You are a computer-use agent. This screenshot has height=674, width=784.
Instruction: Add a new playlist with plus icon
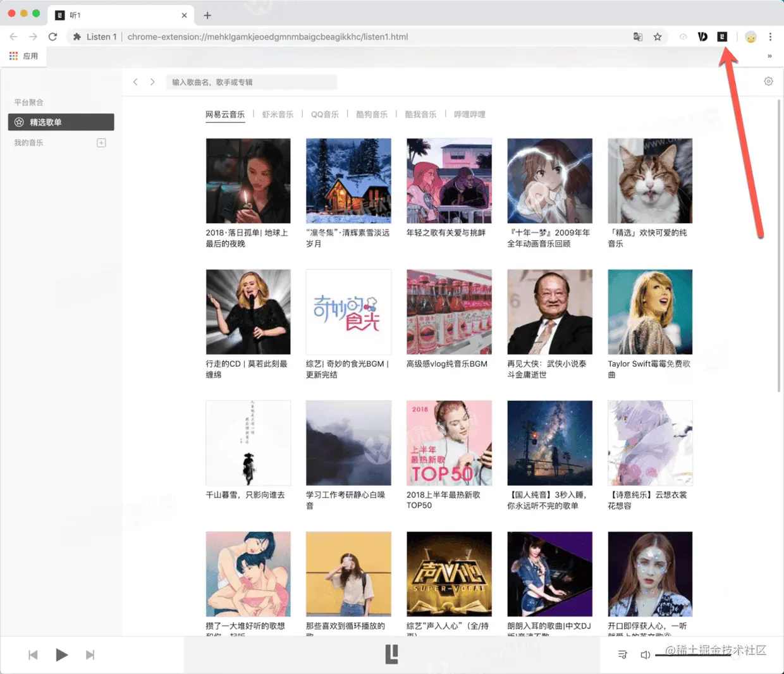tap(101, 143)
